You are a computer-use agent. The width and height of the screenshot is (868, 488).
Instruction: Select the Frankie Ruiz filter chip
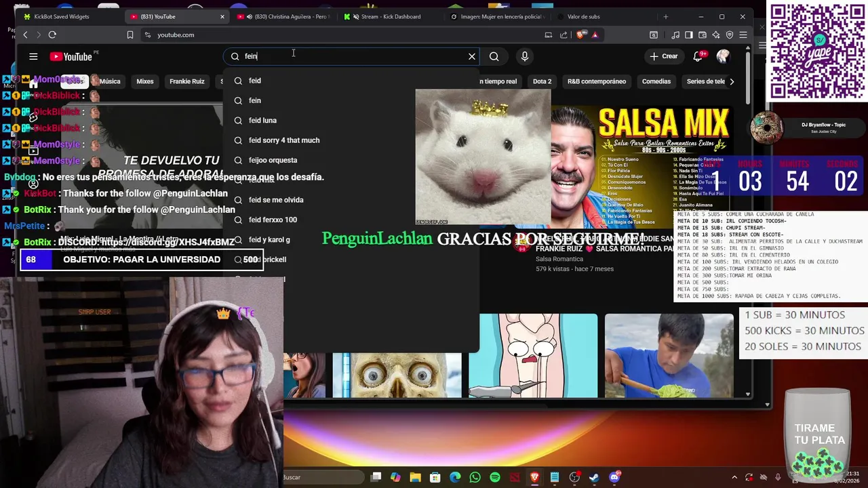(x=187, y=81)
